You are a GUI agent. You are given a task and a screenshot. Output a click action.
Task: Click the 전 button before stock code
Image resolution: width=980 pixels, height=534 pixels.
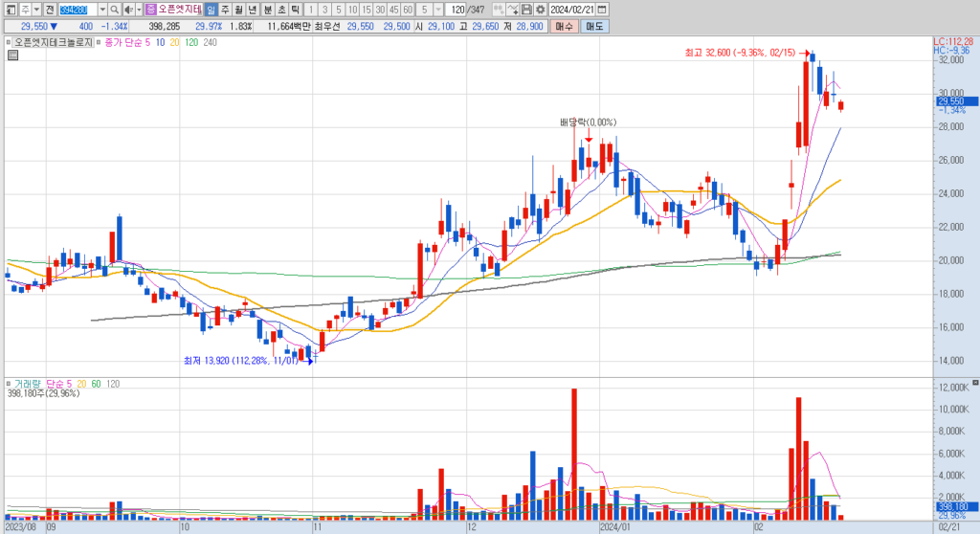pyautogui.click(x=50, y=10)
